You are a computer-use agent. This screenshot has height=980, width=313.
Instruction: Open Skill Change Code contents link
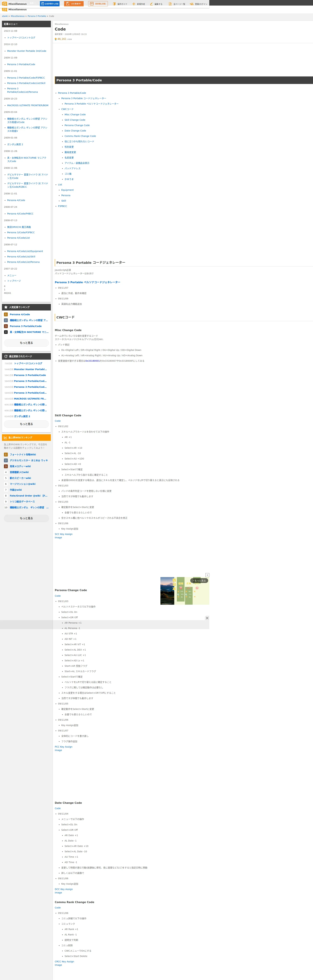point(75,120)
